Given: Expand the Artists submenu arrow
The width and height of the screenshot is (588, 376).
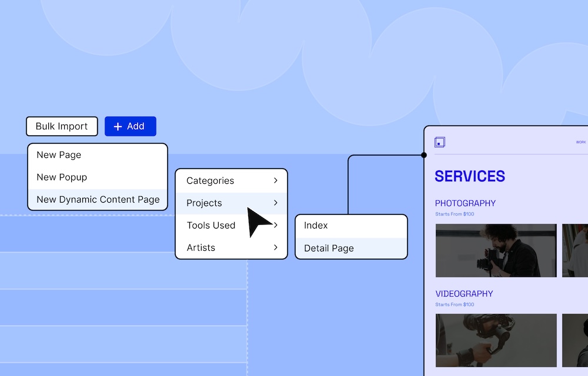Looking at the screenshot, I should tap(275, 248).
